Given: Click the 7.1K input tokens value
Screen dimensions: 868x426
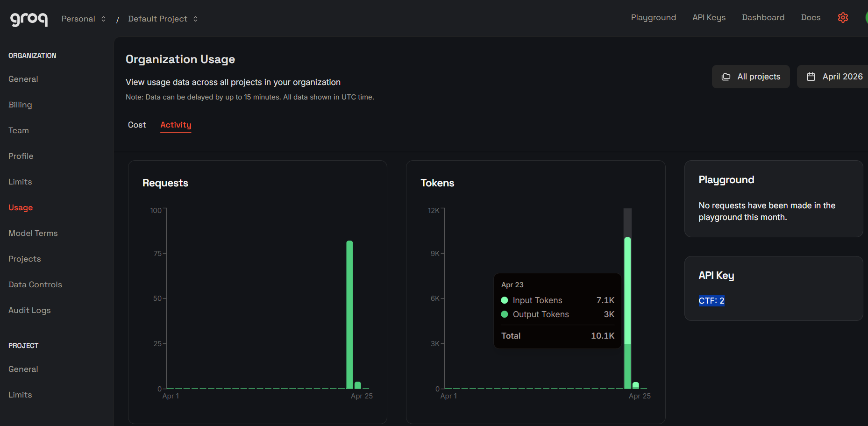Looking at the screenshot, I should point(605,300).
